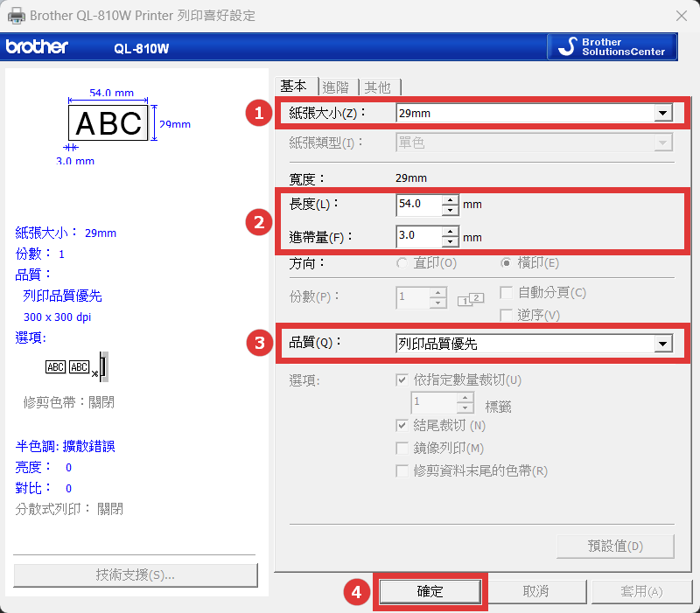700x613 pixels.
Task: Click the 進帶量 value input field
Action: click(419, 236)
